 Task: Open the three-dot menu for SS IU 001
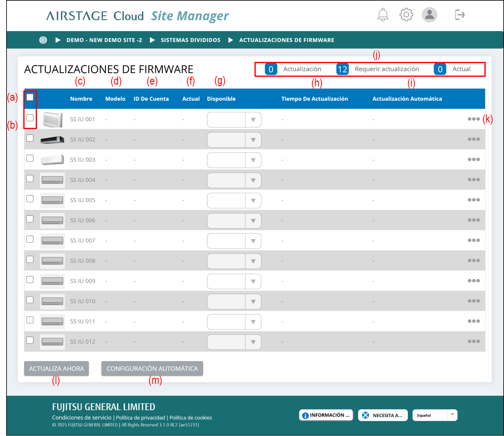pyautogui.click(x=474, y=119)
